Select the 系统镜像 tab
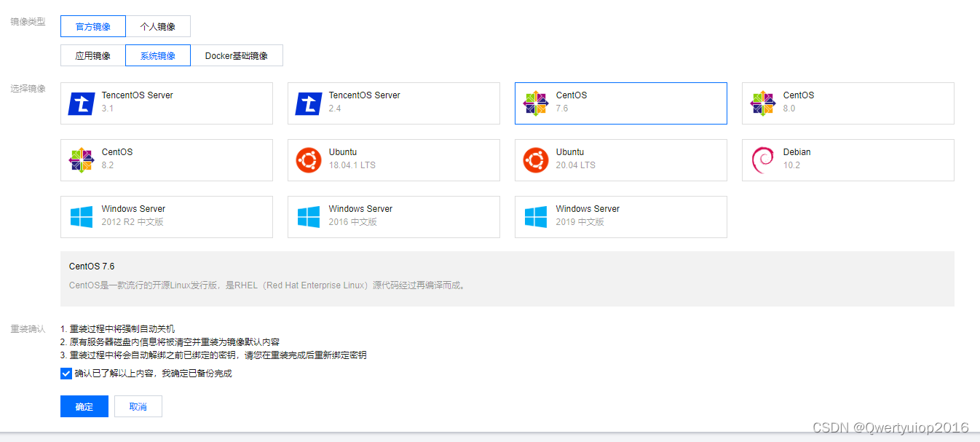 pyautogui.click(x=158, y=55)
